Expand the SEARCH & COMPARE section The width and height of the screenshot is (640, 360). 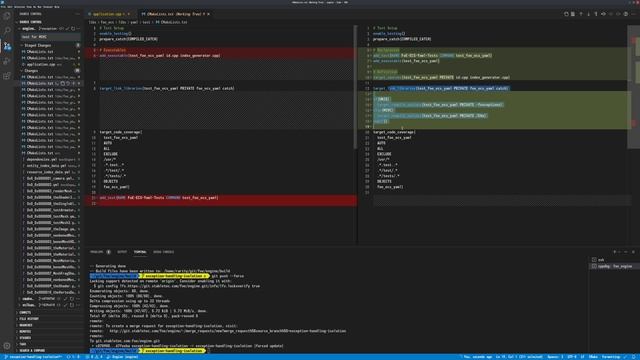point(32,351)
